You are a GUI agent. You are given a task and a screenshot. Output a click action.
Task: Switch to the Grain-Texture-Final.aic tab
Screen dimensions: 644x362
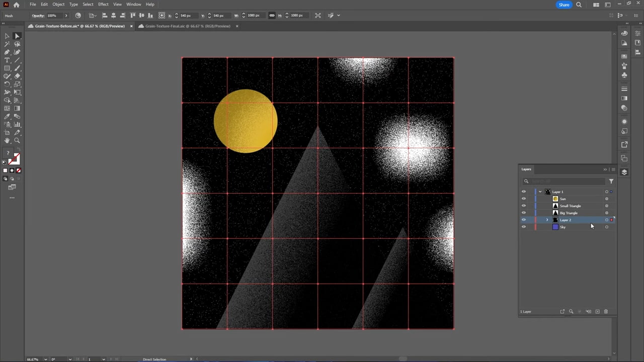[x=186, y=26]
